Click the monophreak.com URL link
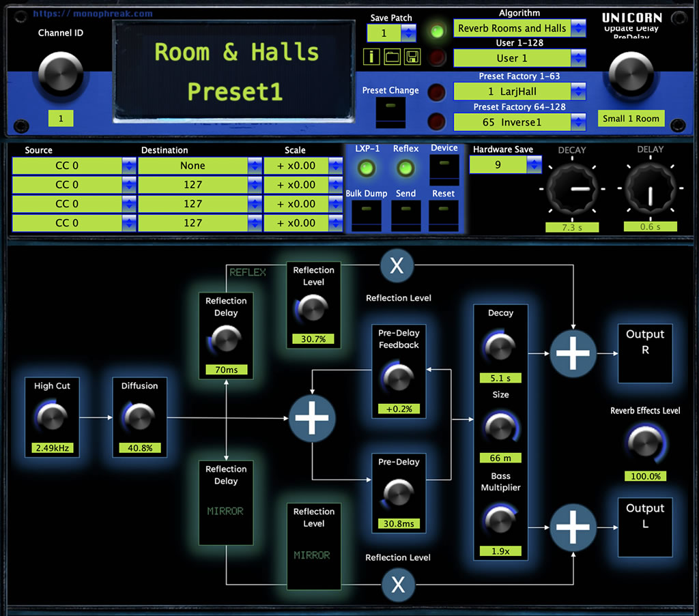699x616 pixels. pyautogui.click(x=93, y=13)
